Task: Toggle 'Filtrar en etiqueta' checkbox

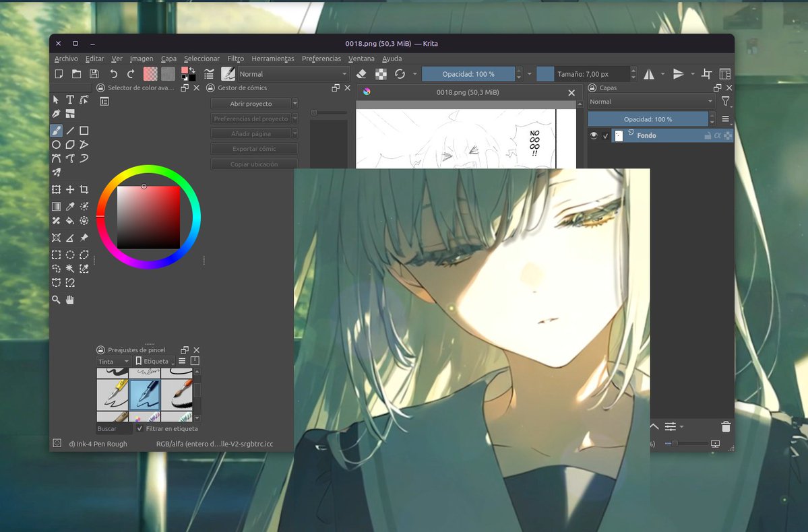Action: (x=139, y=428)
